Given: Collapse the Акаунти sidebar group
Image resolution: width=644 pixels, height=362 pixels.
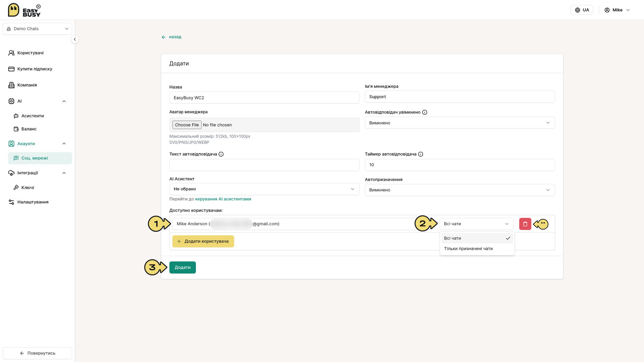Looking at the screenshot, I should coord(64,144).
